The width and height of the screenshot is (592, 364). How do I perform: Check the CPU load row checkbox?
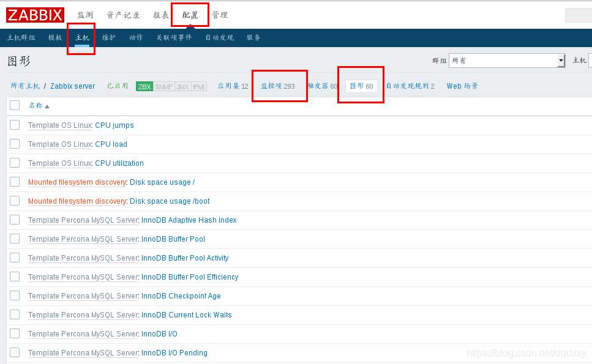pyautogui.click(x=15, y=144)
